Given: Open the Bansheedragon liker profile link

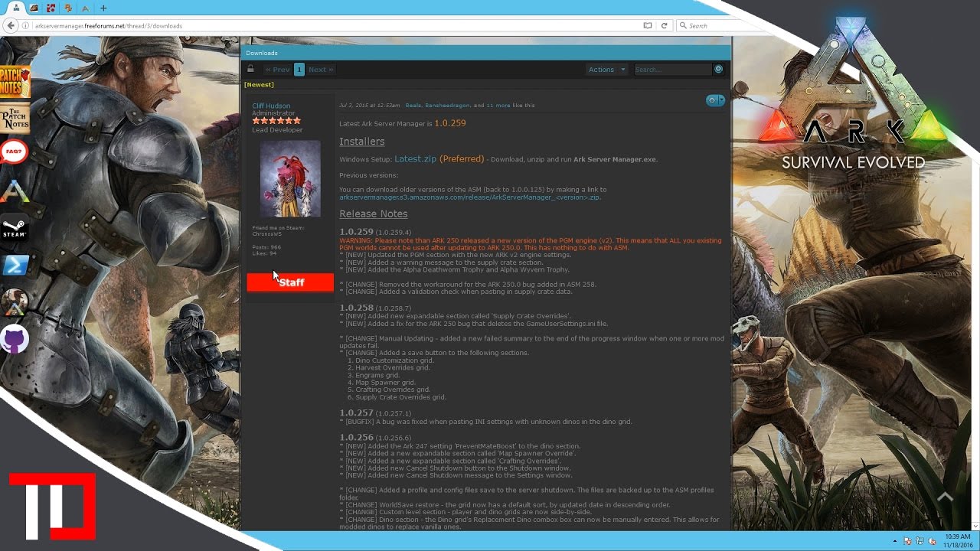Looking at the screenshot, I should (x=447, y=106).
